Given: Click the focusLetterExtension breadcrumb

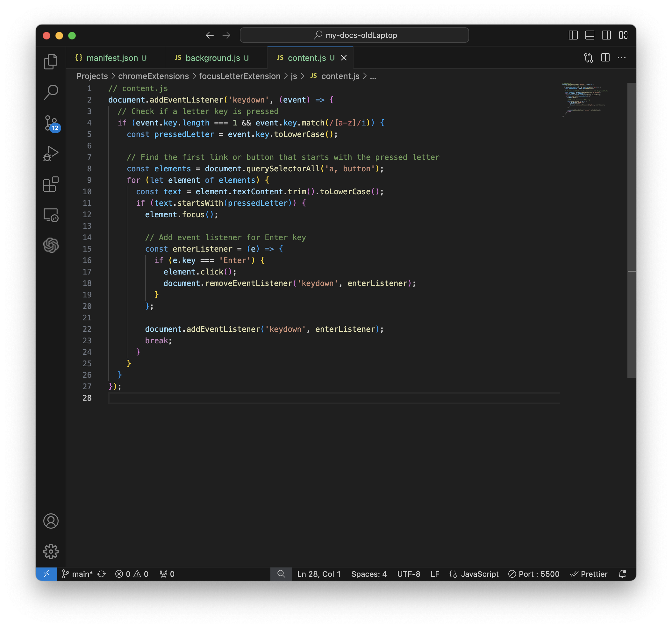Looking at the screenshot, I should coord(240,76).
